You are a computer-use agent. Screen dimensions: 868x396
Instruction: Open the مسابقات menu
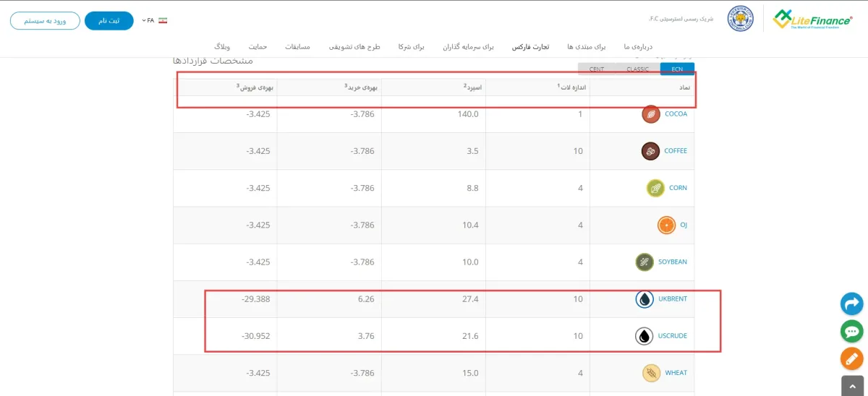(297, 46)
